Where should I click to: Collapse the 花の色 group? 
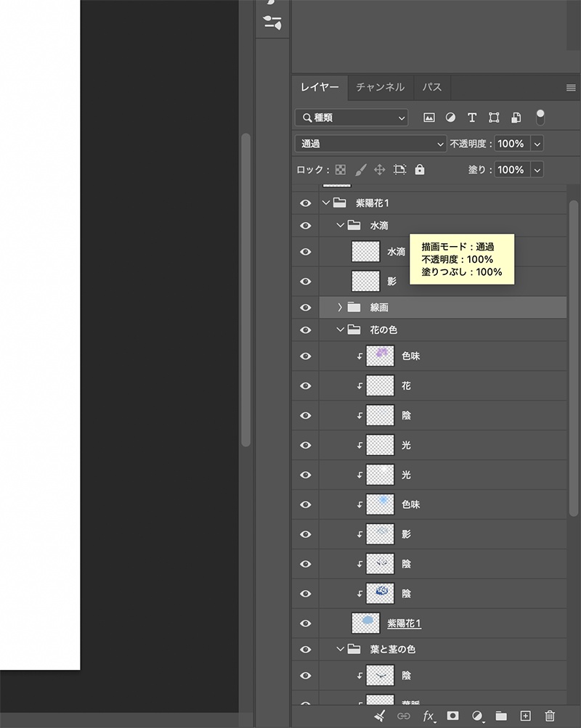pyautogui.click(x=341, y=330)
